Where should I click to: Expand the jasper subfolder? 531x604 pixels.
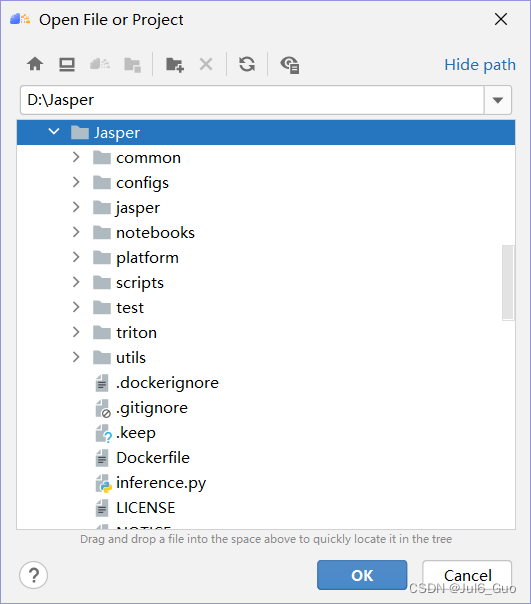point(76,207)
